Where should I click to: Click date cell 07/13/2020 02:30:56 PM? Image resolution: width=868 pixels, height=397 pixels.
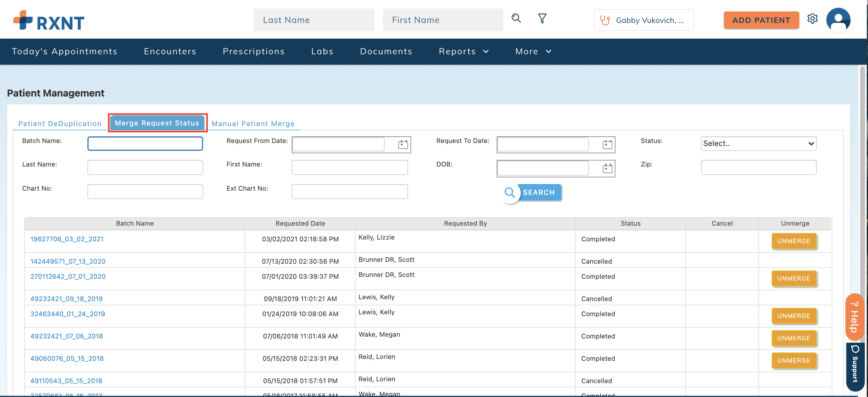300,261
